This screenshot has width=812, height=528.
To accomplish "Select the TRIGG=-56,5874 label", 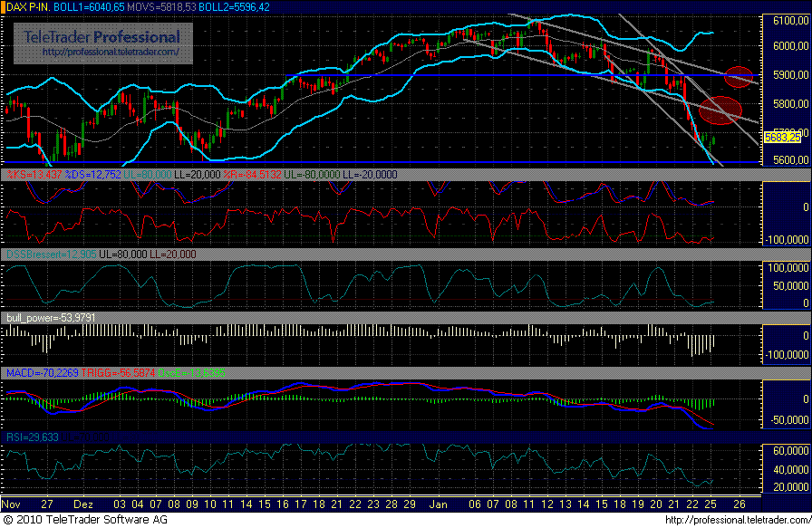I will pos(118,373).
